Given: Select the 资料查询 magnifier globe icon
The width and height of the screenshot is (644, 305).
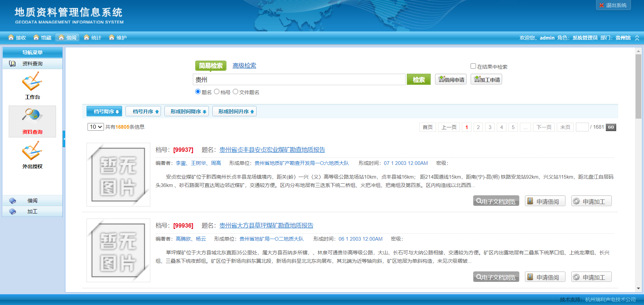Looking at the screenshot, I should click(x=32, y=121).
